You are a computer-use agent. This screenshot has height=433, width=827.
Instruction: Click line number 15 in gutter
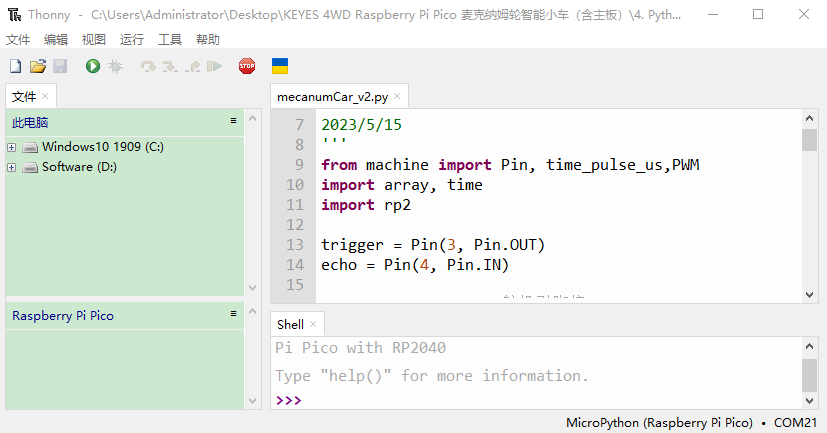click(295, 285)
